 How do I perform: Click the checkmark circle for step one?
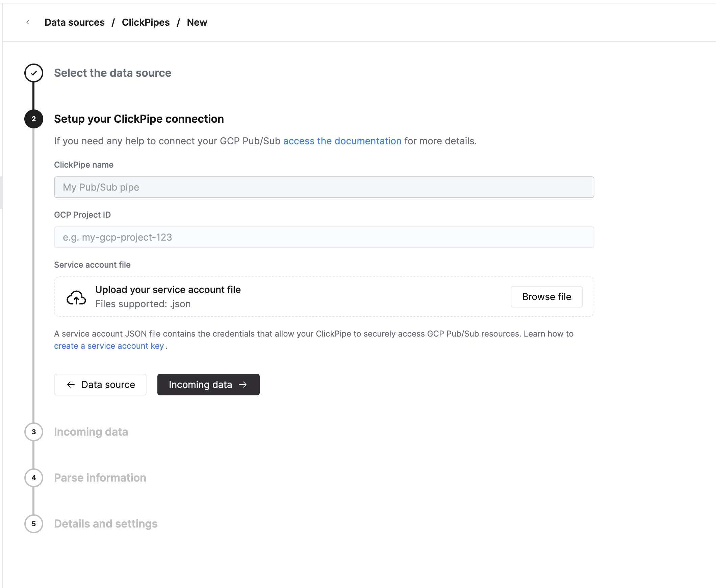point(33,73)
